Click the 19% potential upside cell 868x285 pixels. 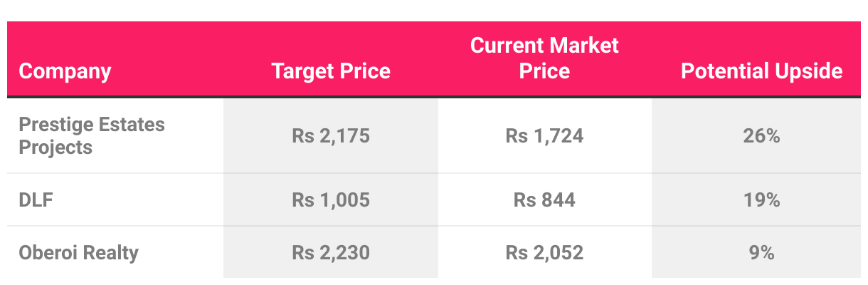[x=761, y=200]
